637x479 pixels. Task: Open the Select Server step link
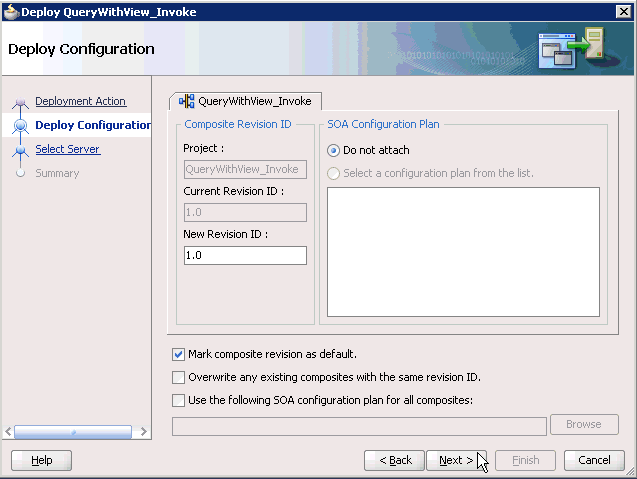[67, 149]
